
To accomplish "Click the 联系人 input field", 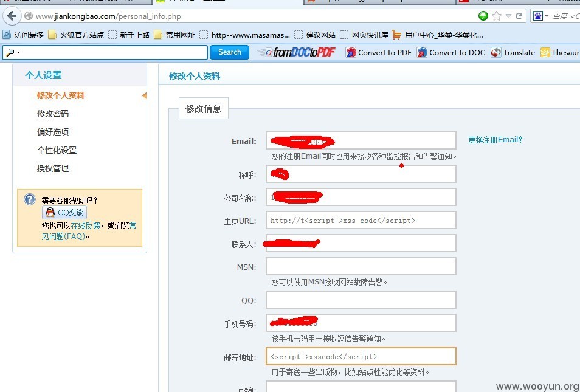I will coord(361,243).
